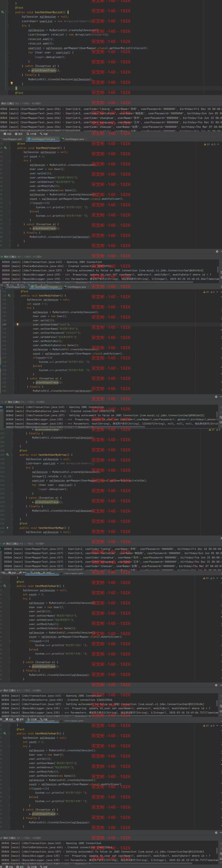The height and width of the screenshot is (868, 222).
Task: Click the 415毫秒 test passed status line
Action: tap(21, 257)
